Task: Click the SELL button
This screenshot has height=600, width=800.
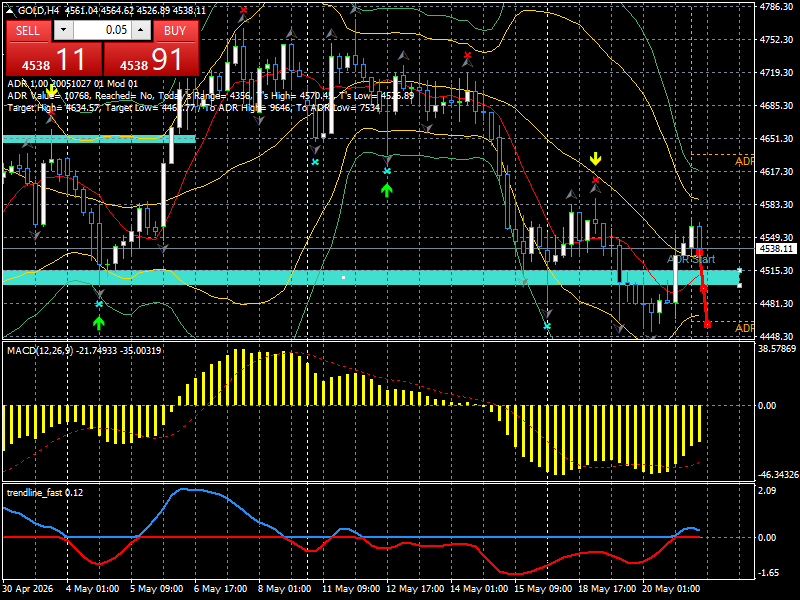Action: pyautogui.click(x=28, y=31)
